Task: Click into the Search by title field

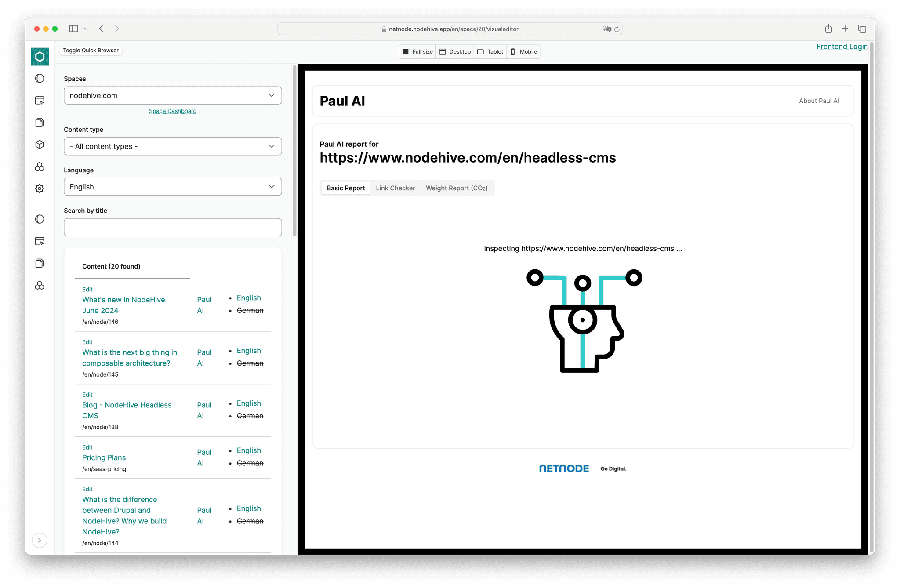Action: [173, 227]
